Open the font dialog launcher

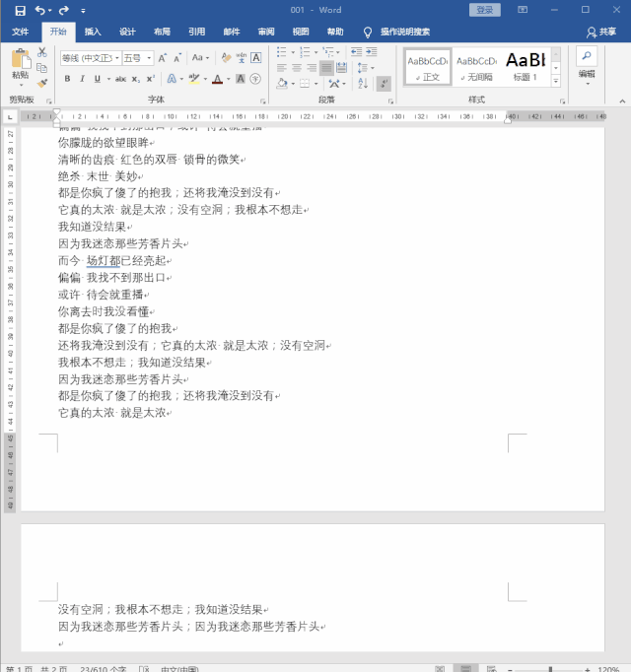tap(263, 101)
